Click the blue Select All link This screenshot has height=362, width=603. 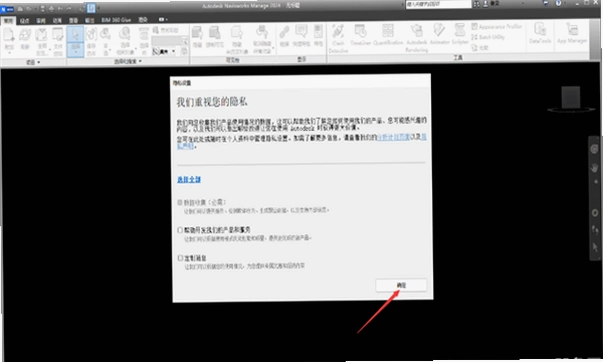[189, 180]
